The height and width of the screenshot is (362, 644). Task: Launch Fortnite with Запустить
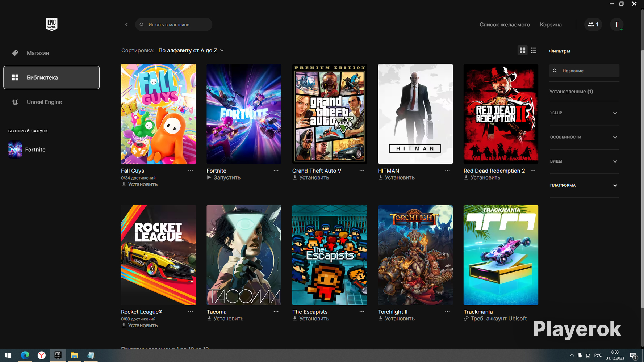223,178
